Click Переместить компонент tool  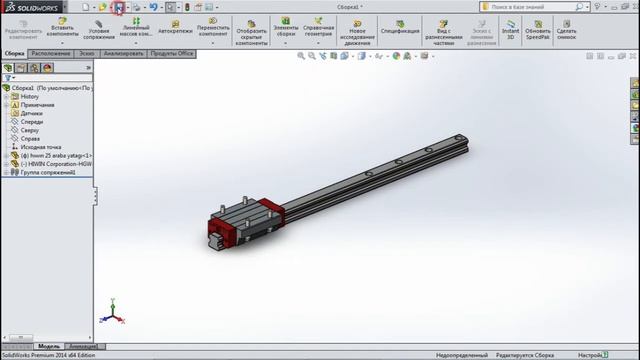click(213, 28)
